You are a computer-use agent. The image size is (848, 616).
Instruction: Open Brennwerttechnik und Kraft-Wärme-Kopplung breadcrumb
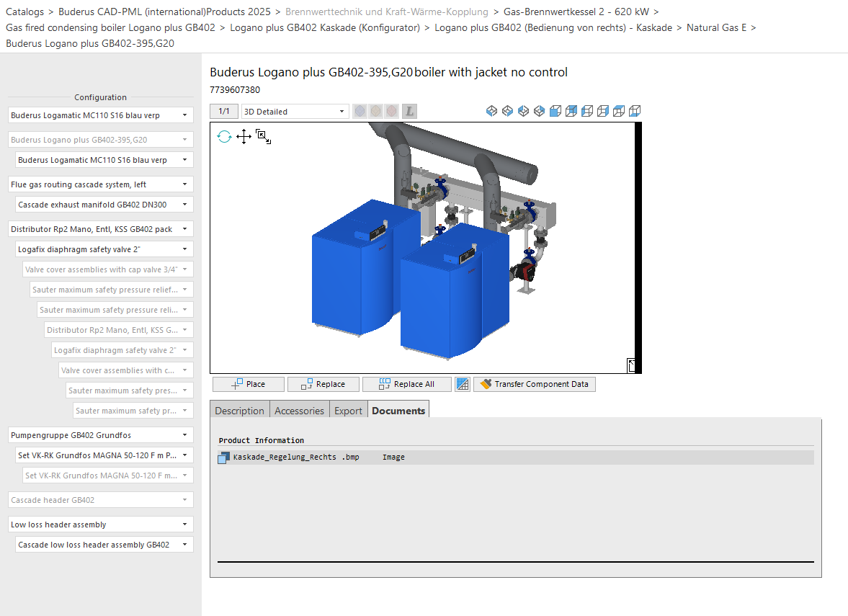(x=387, y=12)
